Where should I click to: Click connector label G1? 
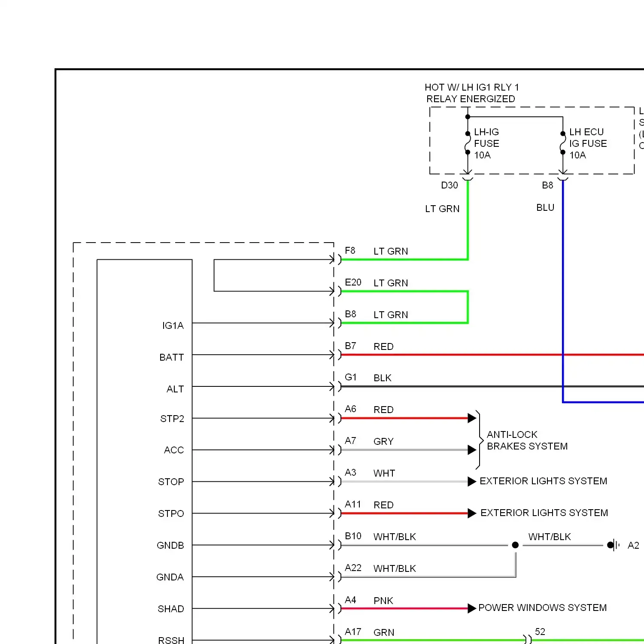350,377
